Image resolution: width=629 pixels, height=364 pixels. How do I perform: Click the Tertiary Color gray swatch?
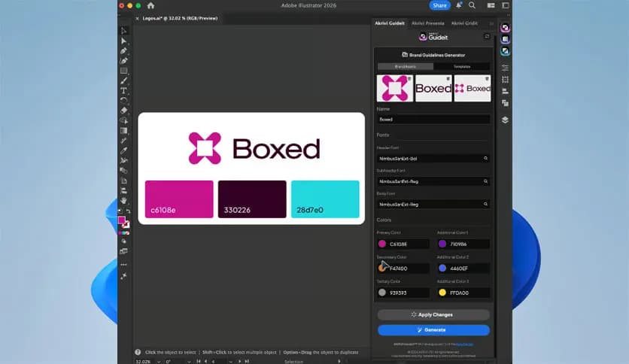[382, 293]
